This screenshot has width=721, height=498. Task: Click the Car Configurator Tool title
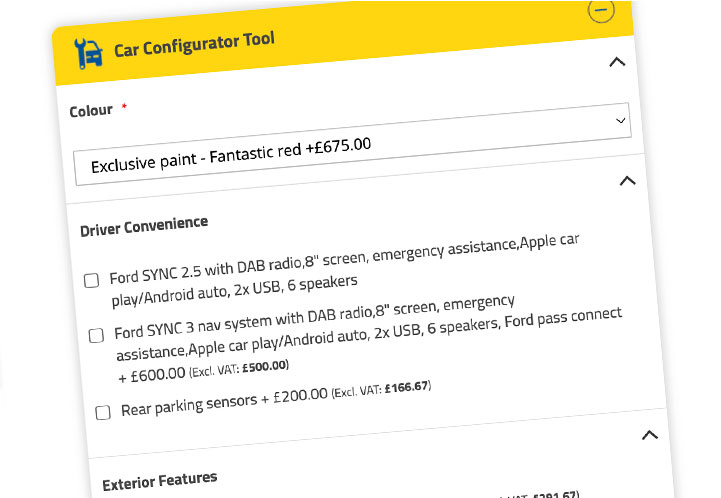point(194,45)
